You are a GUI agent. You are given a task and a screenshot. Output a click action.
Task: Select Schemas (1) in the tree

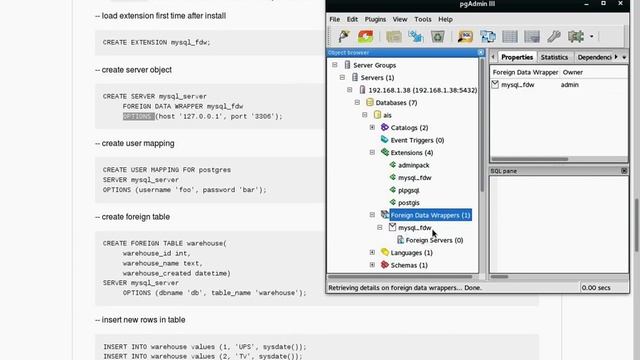(x=409, y=265)
